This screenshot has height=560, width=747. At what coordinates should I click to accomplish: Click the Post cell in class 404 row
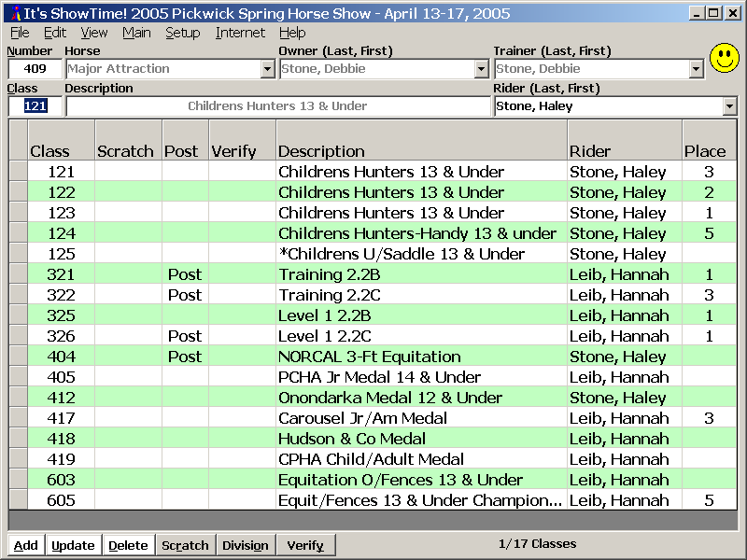click(185, 357)
